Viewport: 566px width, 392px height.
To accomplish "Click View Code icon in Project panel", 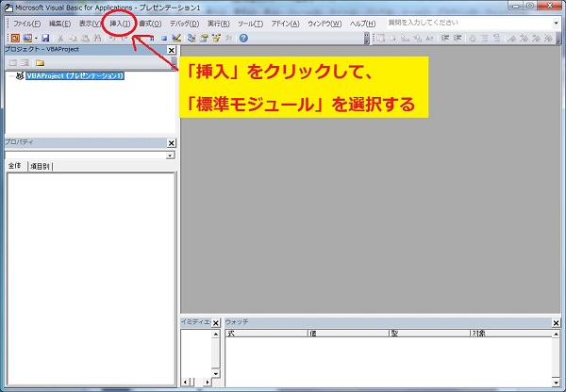I will click(13, 63).
